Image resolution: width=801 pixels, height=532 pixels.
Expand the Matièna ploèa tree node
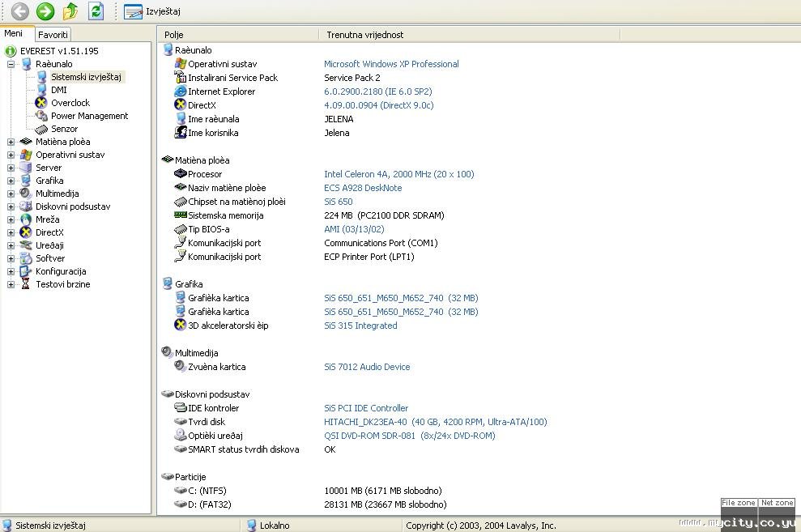(11, 142)
